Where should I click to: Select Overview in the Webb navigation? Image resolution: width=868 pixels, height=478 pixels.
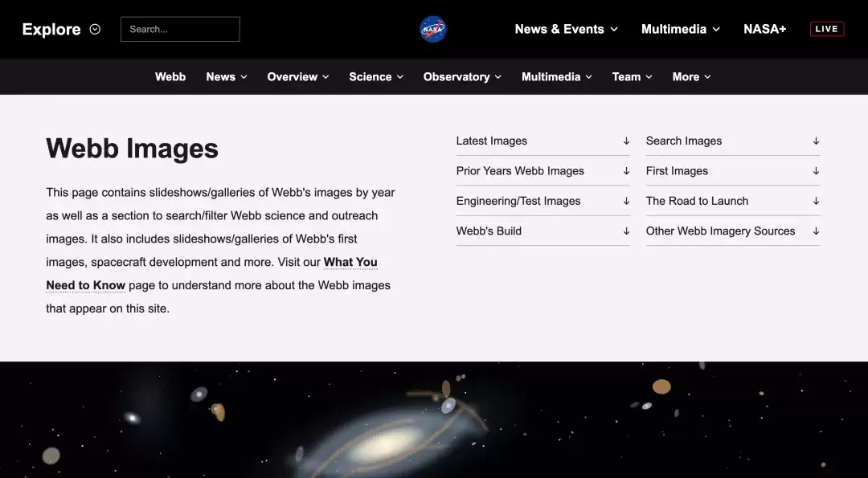(x=293, y=77)
